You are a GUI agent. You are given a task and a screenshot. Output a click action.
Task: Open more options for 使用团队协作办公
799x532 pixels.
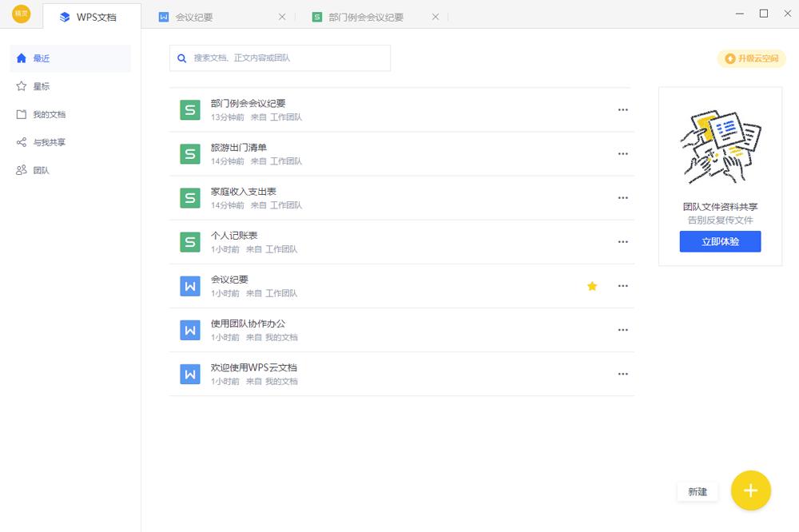coord(622,330)
